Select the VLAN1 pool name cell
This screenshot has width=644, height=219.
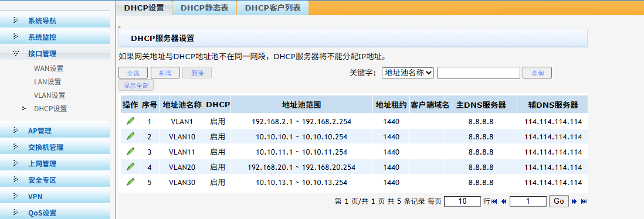pos(182,121)
